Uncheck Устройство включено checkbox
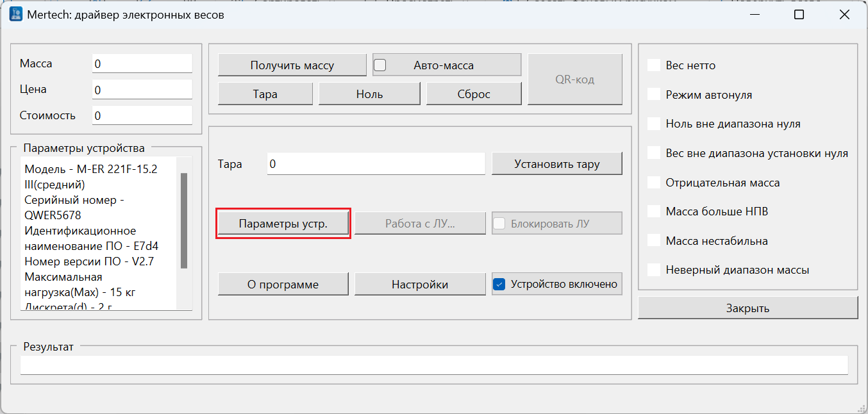868x414 pixels. [499, 284]
